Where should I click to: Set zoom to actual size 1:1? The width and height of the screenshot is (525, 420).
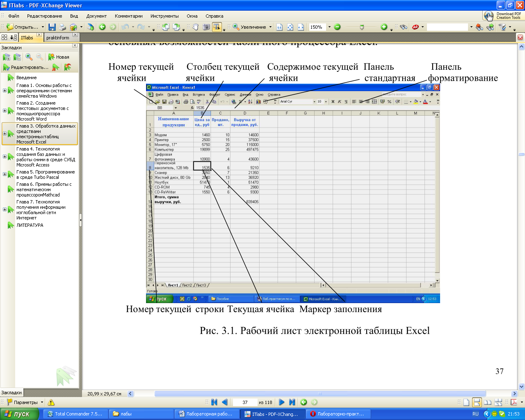pyautogui.click(x=280, y=27)
